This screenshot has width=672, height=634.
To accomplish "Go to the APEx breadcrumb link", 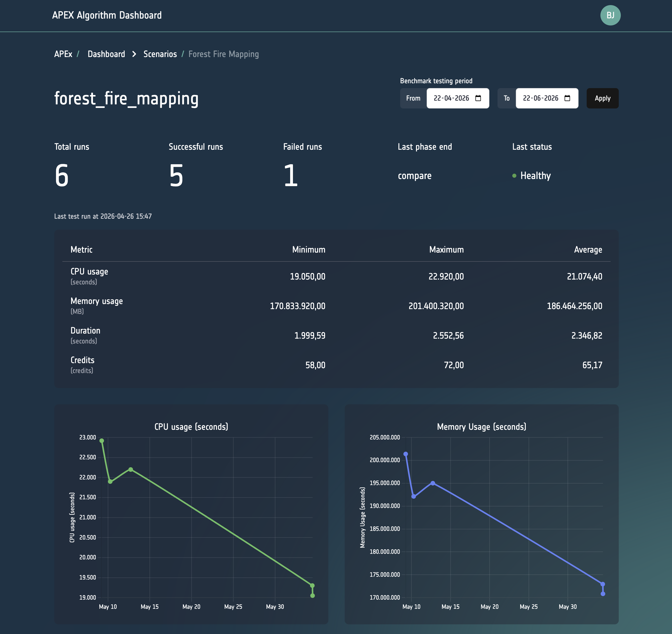I will pos(63,54).
